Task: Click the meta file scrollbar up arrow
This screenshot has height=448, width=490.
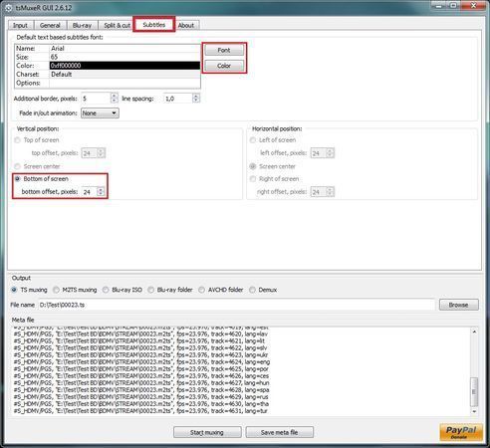Action: [x=474, y=332]
